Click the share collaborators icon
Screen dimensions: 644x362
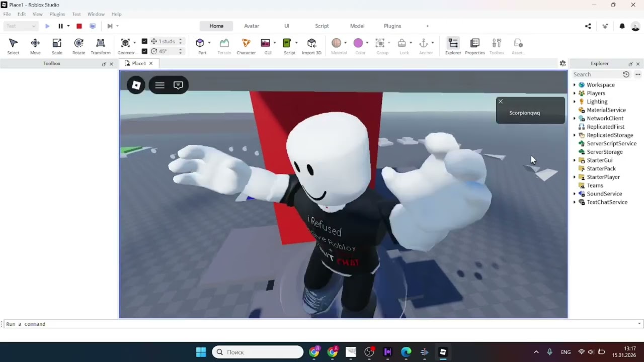pos(588,26)
